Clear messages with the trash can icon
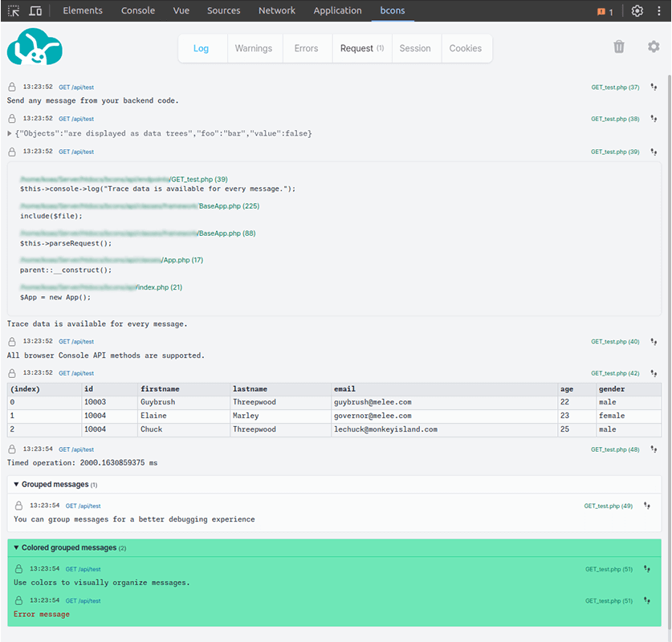 click(x=618, y=47)
